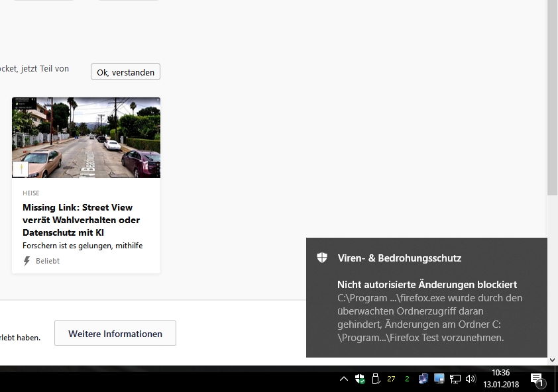Click the 'Beliebt' label on the card
The height and width of the screenshot is (392, 558).
click(48, 261)
